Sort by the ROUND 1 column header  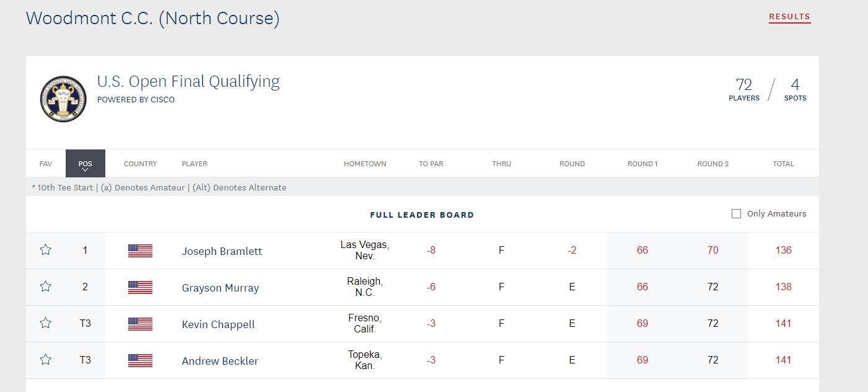coord(642,164)
